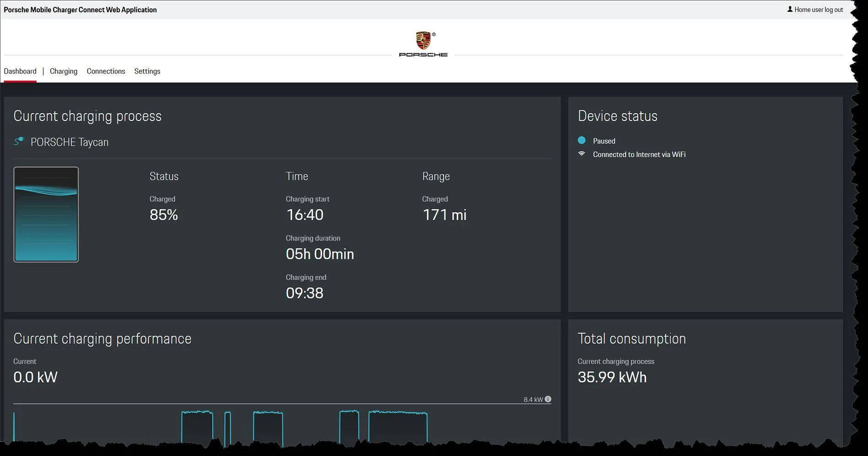Click the Current charging performance heading

click(102, 339)
